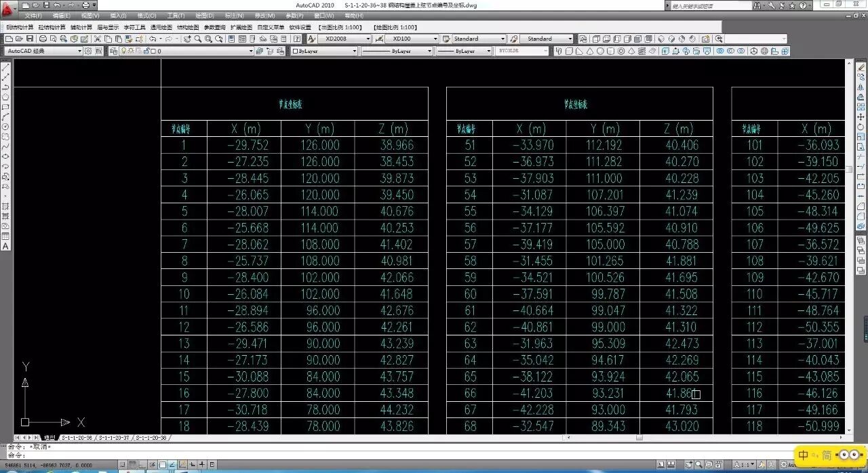This screenshot has height=473, width=868.
Task: Click the table cell reading 112.192
Action: coord(603,145)
